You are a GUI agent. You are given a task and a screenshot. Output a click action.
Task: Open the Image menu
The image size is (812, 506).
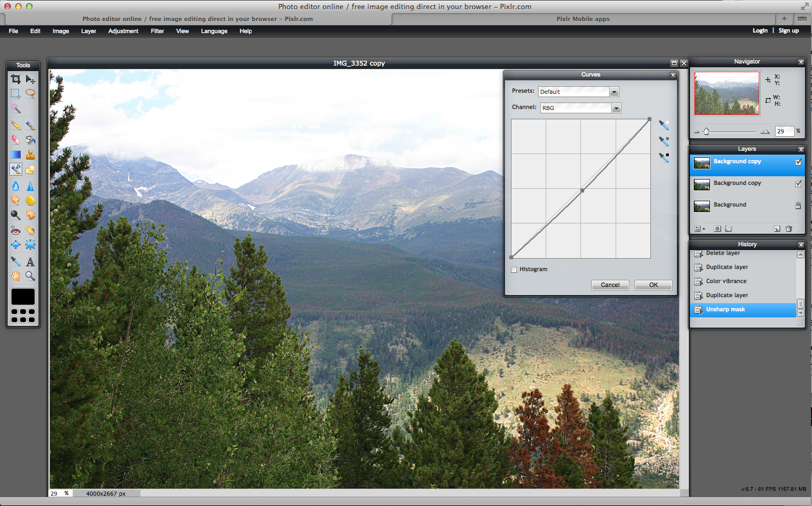coord(61,31)
